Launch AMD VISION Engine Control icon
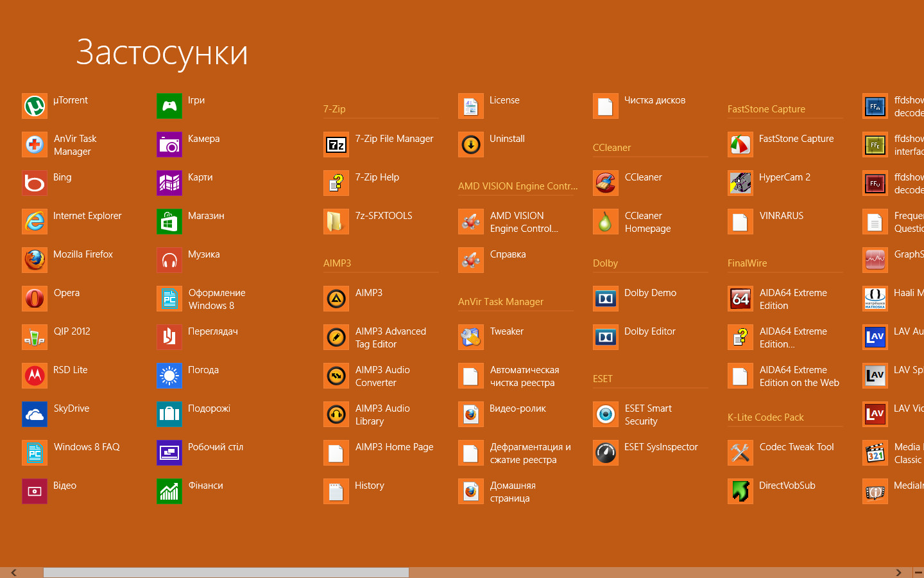924x578 pixels. [471, 222]
